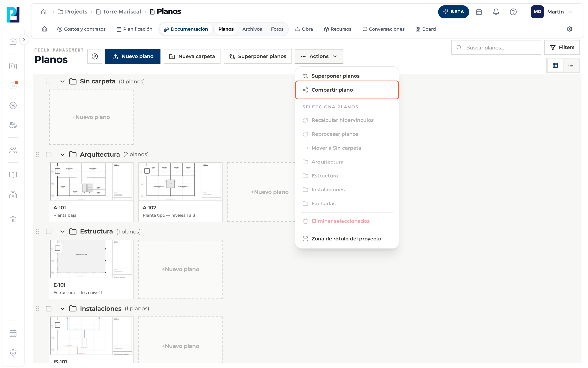Collapse the Estructura folder
Viewport: 588px width, 368px height.
[x=62, y=231]
